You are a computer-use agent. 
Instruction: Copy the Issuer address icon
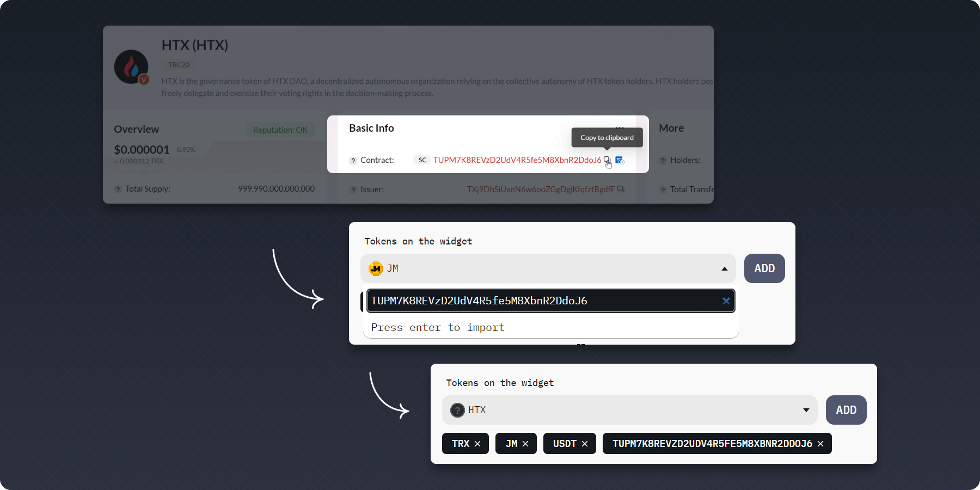click(621, 189)
